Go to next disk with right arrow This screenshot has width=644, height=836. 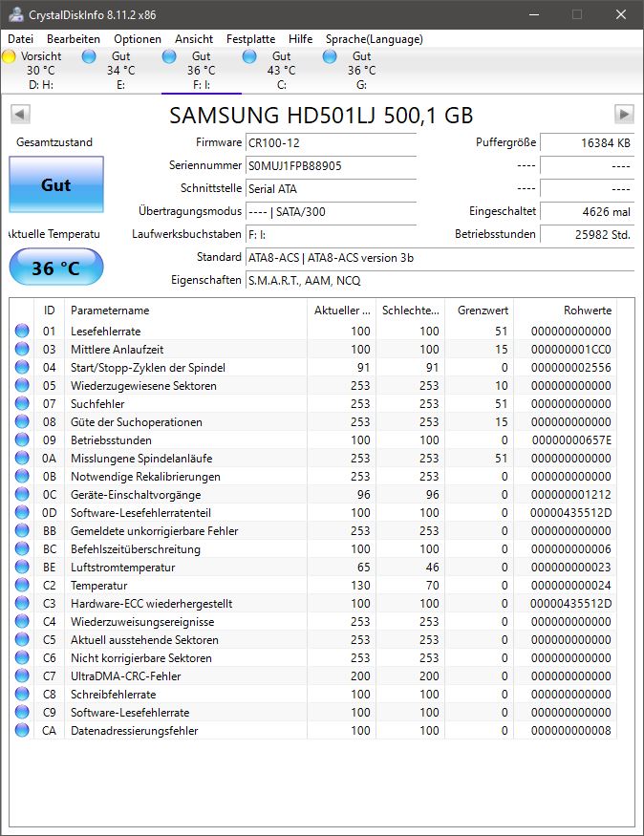coord(624,114)
